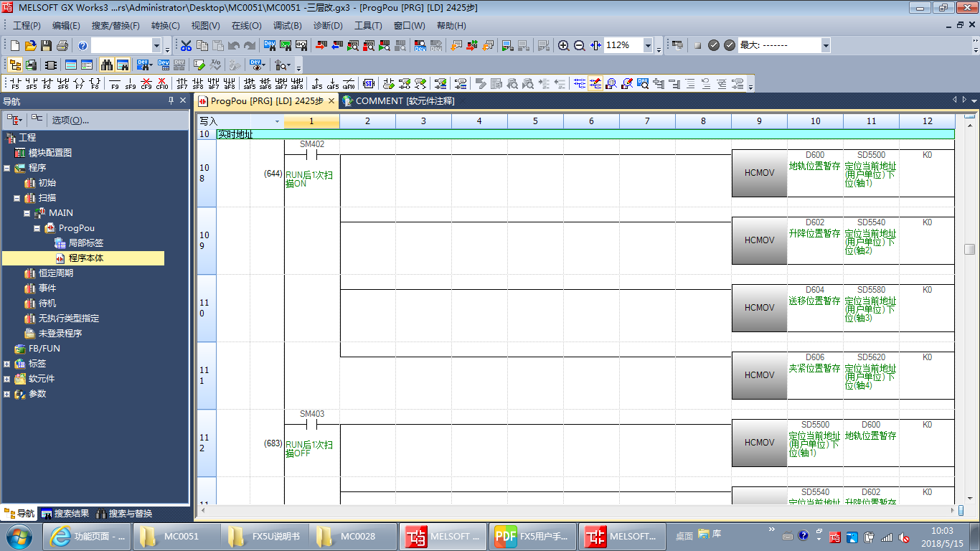Screen dimensions: 980x551
Task: Select 模块配置图 in project tree
Action: tap(50, 153)
